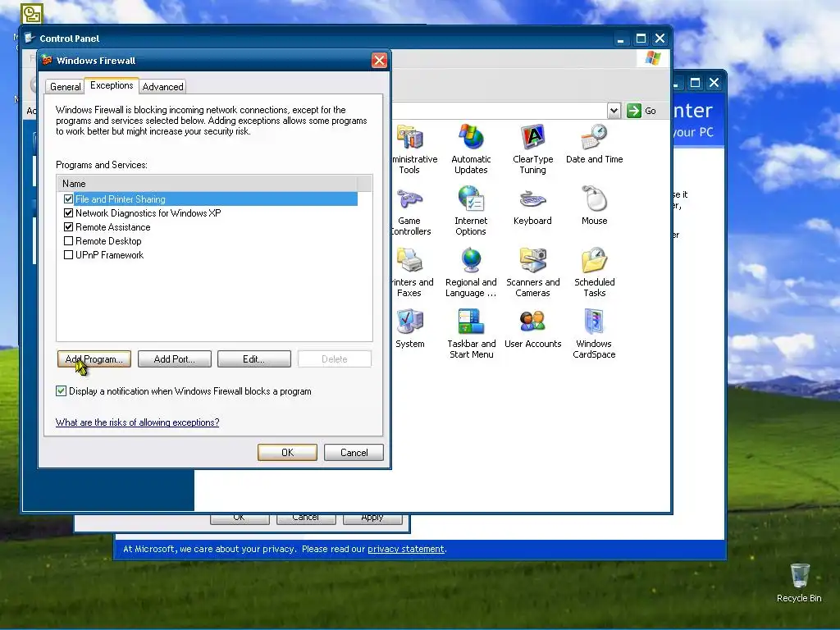Open Keyboard icon in Control Panel
Screen dimensions: 840x630
pos(532,199)
